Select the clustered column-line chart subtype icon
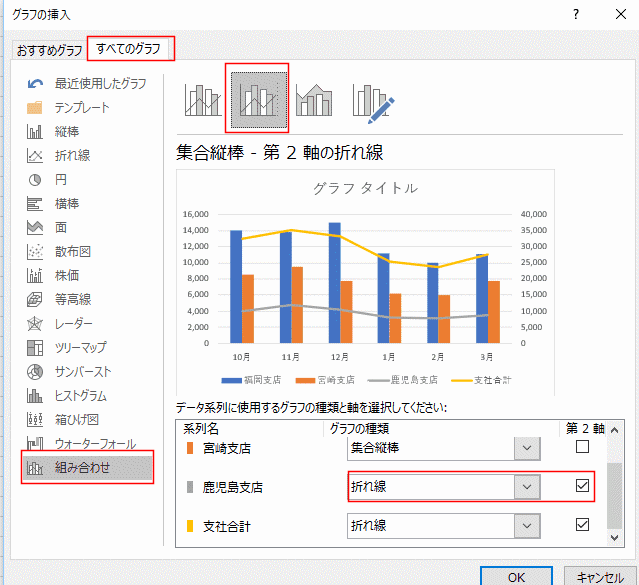 coord(203,100)
